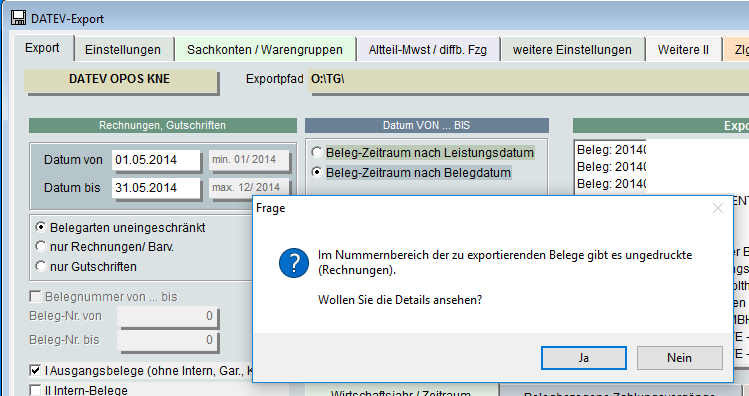Confirm with the Ja button
This screenshot has height=396, width=749.
click(584, 358)
